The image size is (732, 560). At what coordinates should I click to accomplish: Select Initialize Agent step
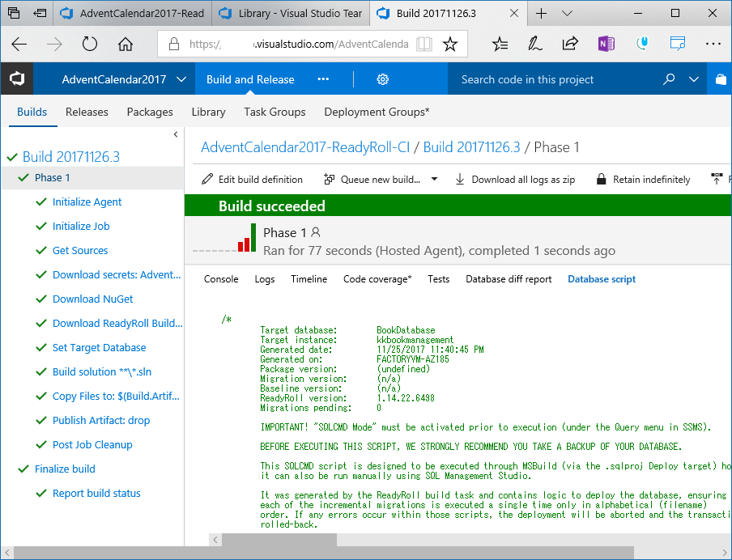click(87, 202)
